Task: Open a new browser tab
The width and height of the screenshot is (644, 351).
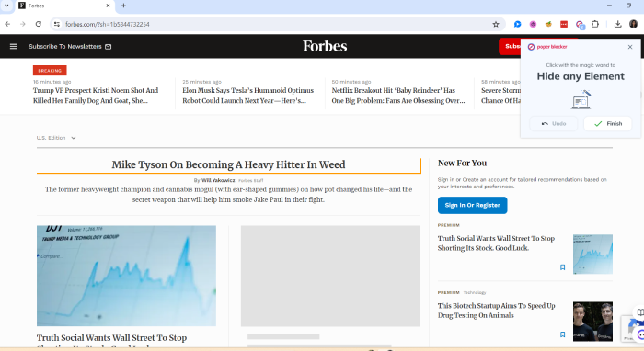Action: click(x=123, y=6)
